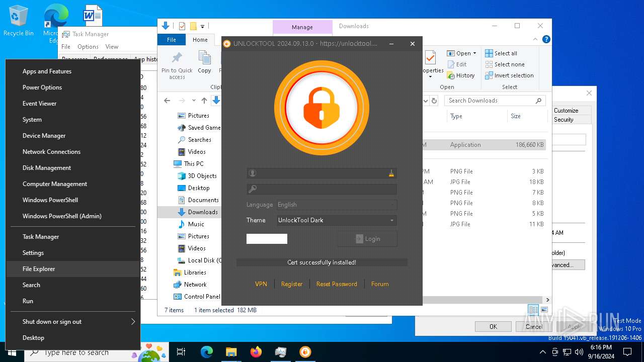The height and width of the screenshot is (362, 644).
Task: Open the Theme dropdown showing UnlockTool Dark
Action: tap(336, 220)
